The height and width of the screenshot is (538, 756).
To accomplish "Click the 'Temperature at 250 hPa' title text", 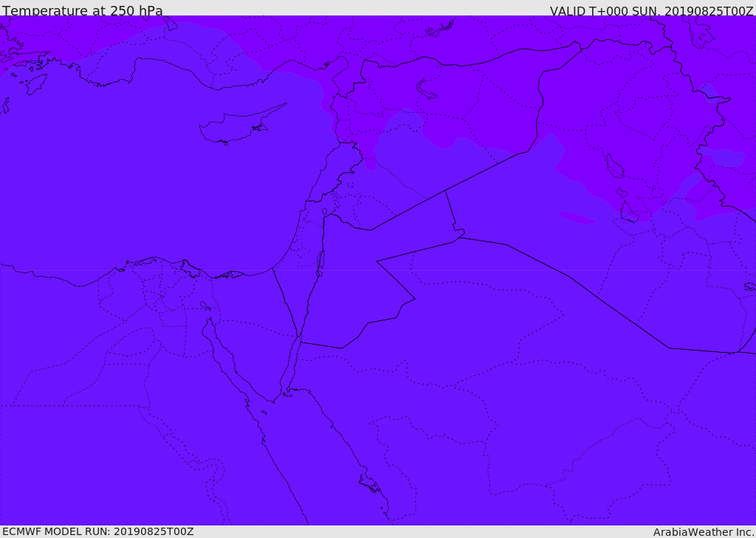I will click(83, 10).
